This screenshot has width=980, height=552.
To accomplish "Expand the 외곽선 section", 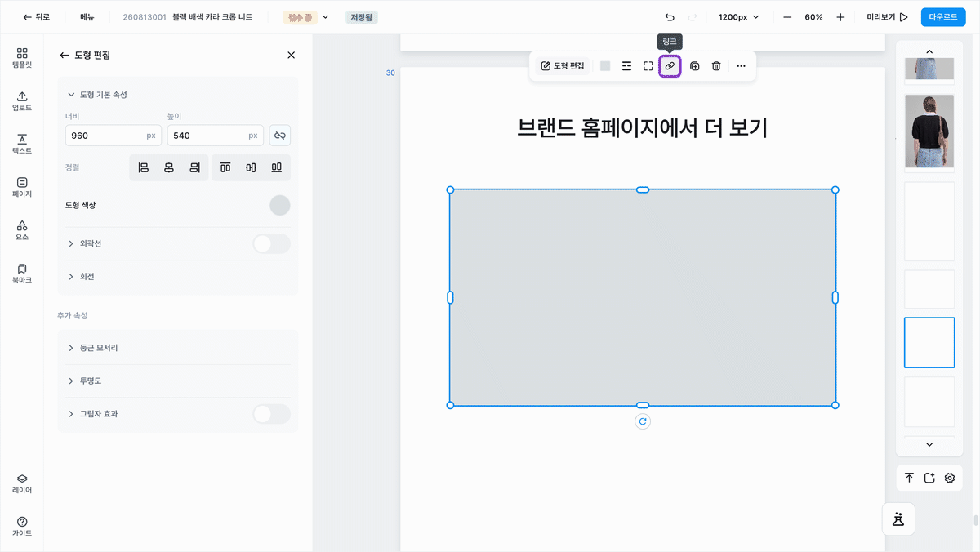I will 85,243.
